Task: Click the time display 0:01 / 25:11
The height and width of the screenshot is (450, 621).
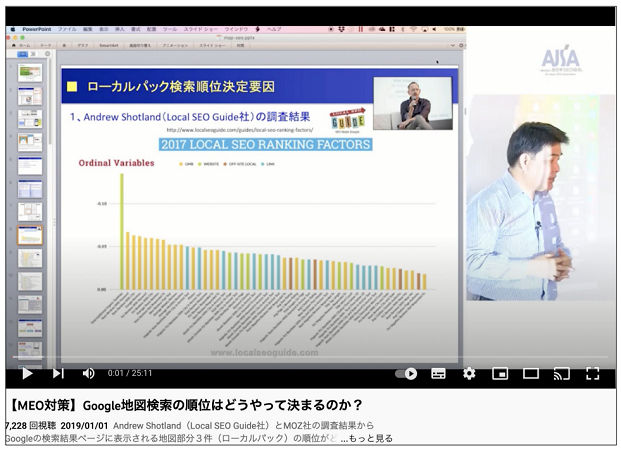Action: pyautogui.click(x=130, y=373)
